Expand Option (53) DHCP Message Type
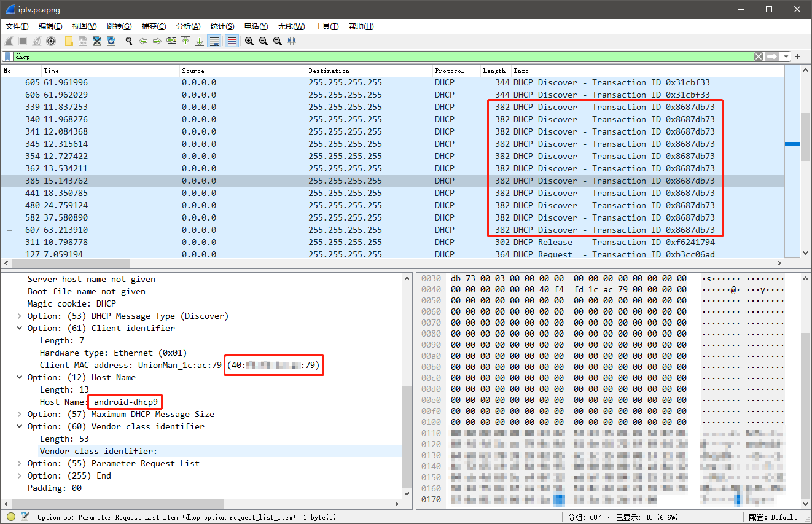This screenshot has width=812, height=524. click(x=20, y=316)
